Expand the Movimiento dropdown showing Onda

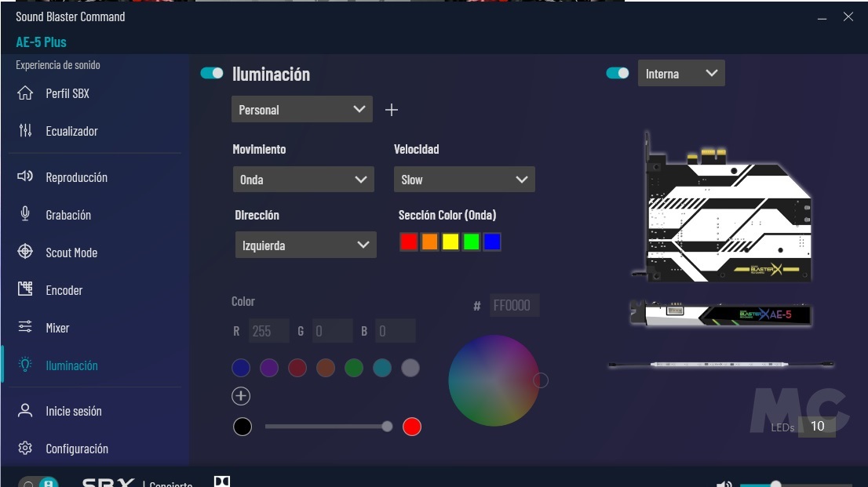[x=303, y=180]
